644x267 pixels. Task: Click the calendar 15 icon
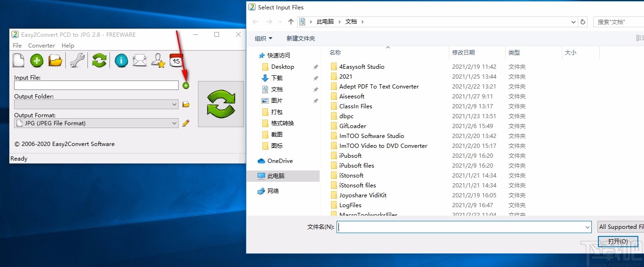pos(176,60)
